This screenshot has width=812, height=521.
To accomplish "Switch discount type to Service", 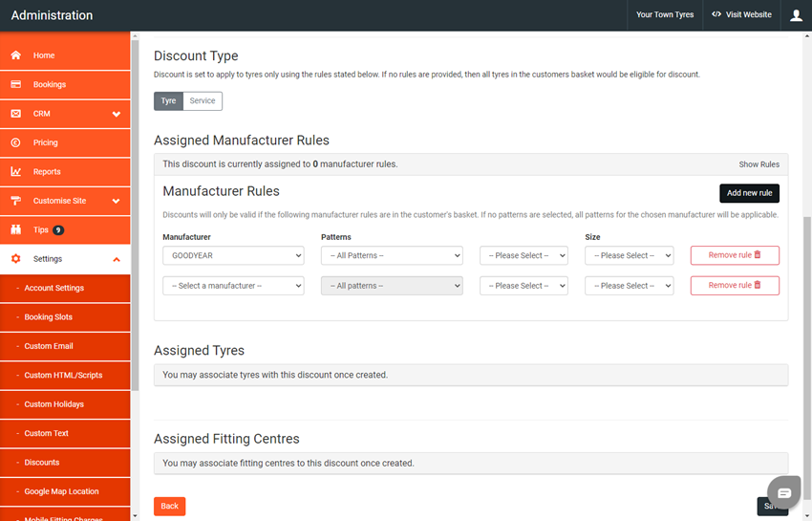I will [203, 100].
